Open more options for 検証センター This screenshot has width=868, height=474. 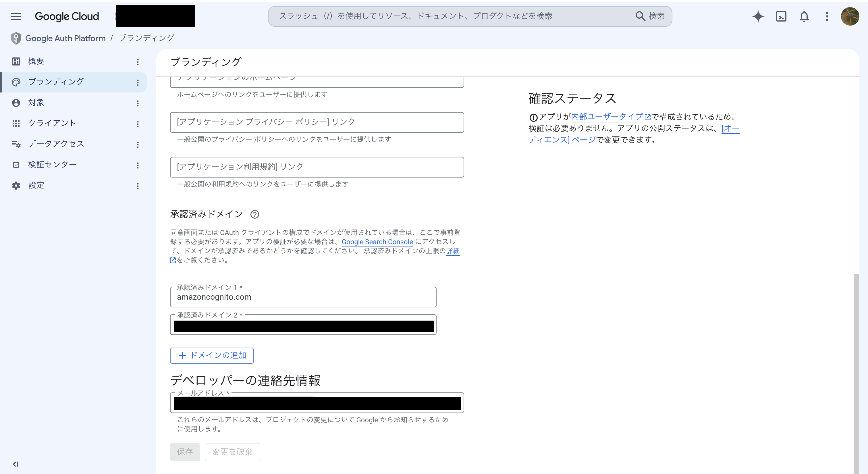pyautogui.click(x=138, y=165)
